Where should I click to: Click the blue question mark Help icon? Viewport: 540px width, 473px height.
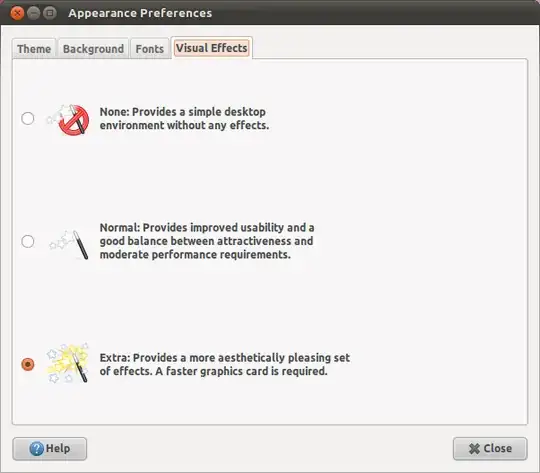tap(37, 449)
